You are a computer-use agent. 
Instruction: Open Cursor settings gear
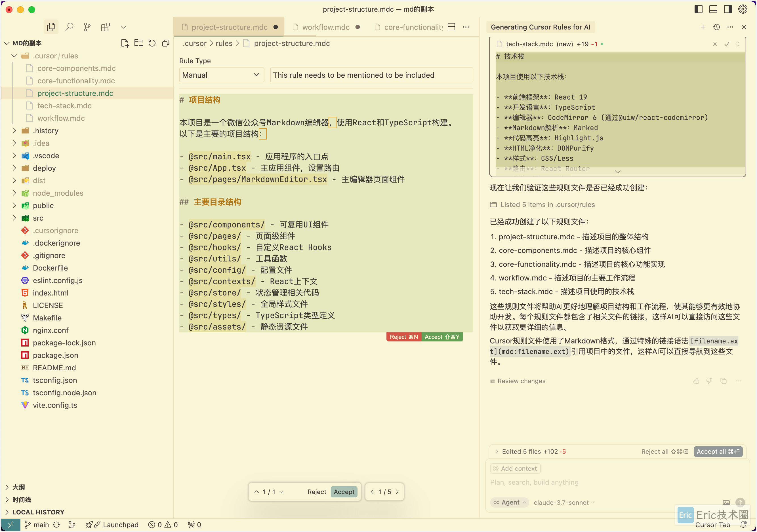743,9
